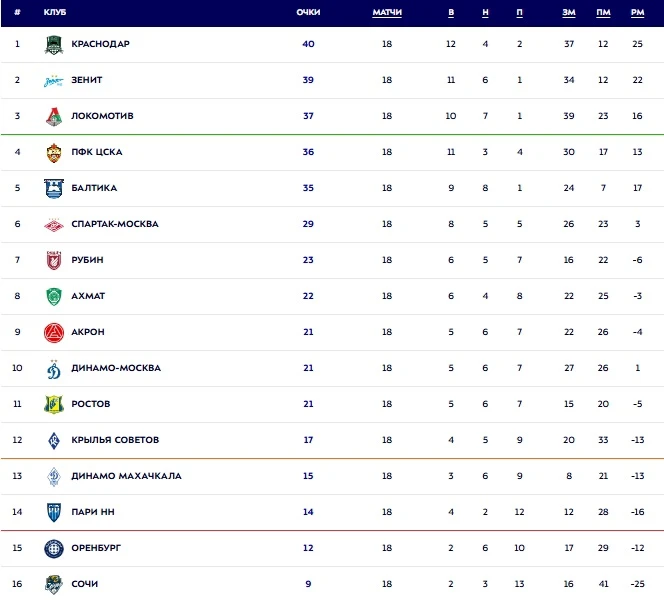Click the Rostov club logo

click(53, 404)
